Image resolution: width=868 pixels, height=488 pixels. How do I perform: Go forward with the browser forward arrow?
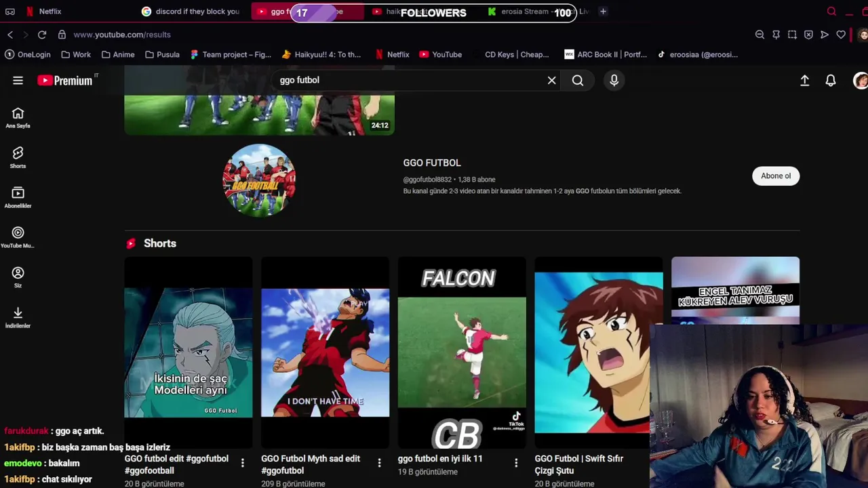click(26, 35)
